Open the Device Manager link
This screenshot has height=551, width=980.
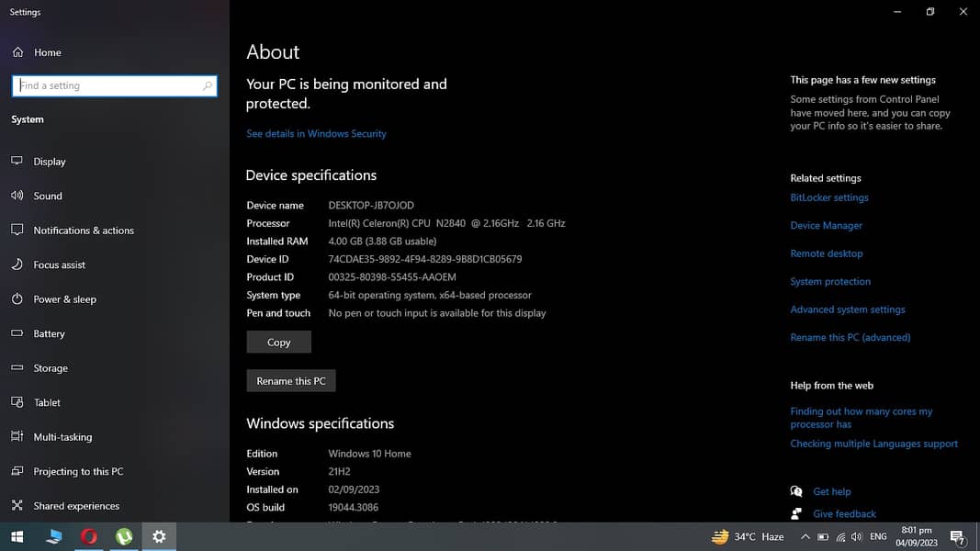tap(826, 226)
